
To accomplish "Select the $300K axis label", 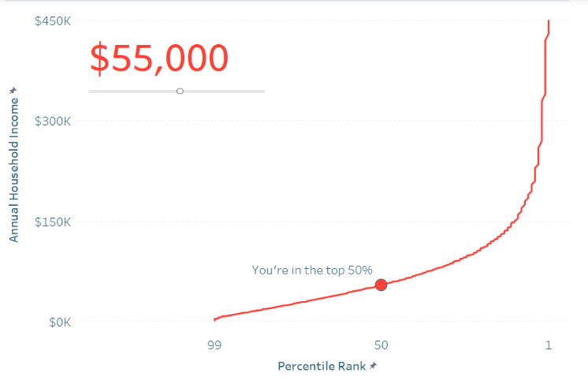I will point(53,121).
